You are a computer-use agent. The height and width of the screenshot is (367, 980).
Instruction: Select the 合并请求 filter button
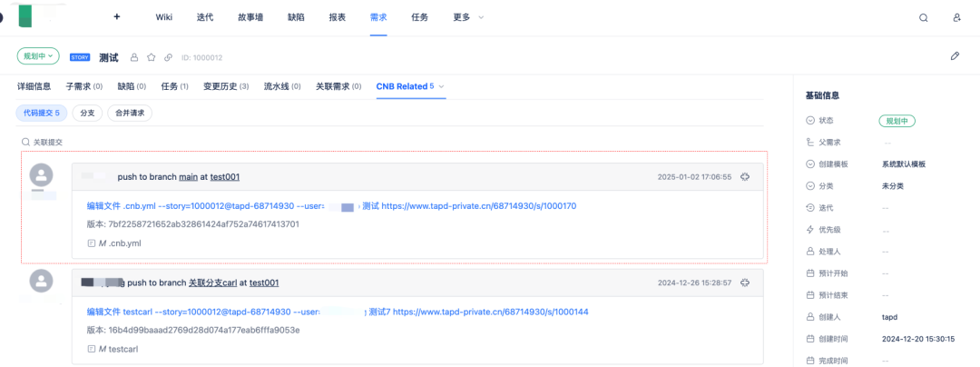(x=130, y=114)
